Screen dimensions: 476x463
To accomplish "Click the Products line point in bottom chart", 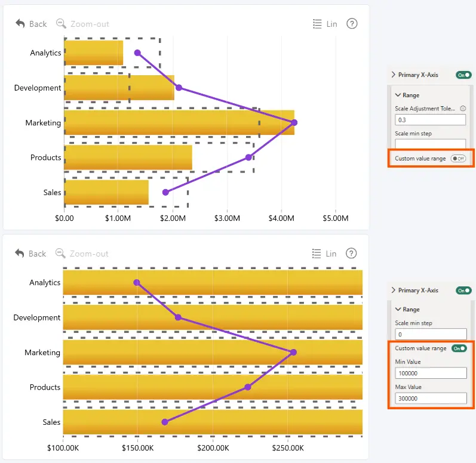I will (x=248, y=387).
